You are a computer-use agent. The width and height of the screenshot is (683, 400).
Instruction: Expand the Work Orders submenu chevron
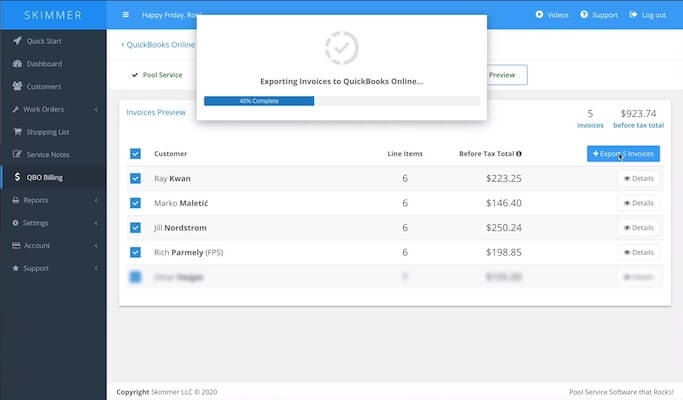tap(96, 109)
